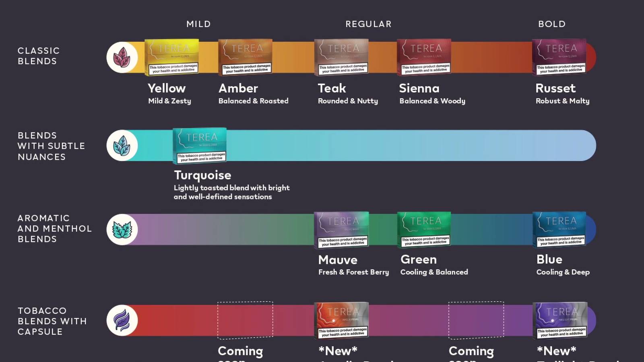
Task: Click the Balanced & Woody description
Action: click(432, 101)
